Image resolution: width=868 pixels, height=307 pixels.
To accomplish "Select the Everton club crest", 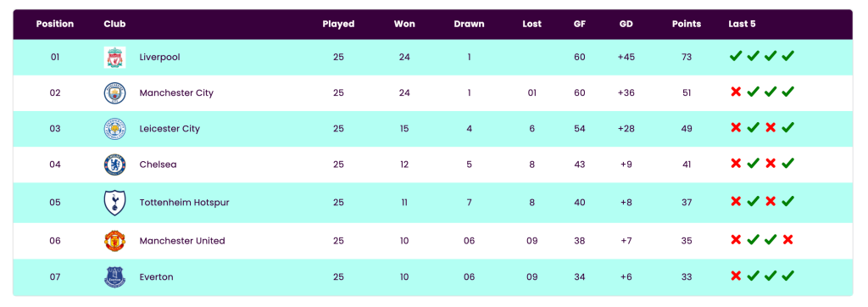I will [114, 276].
